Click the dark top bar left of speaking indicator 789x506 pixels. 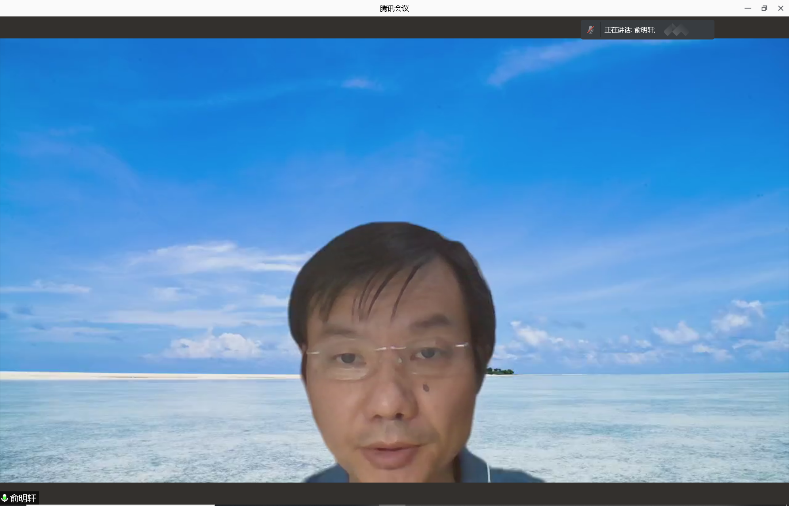(300, 27)
